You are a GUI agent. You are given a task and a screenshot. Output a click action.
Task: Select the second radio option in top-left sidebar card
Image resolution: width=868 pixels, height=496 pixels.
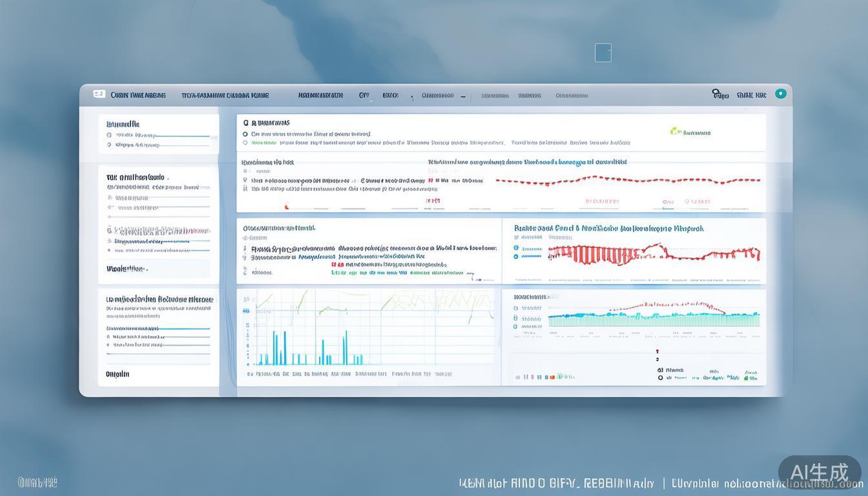[108, 145]
